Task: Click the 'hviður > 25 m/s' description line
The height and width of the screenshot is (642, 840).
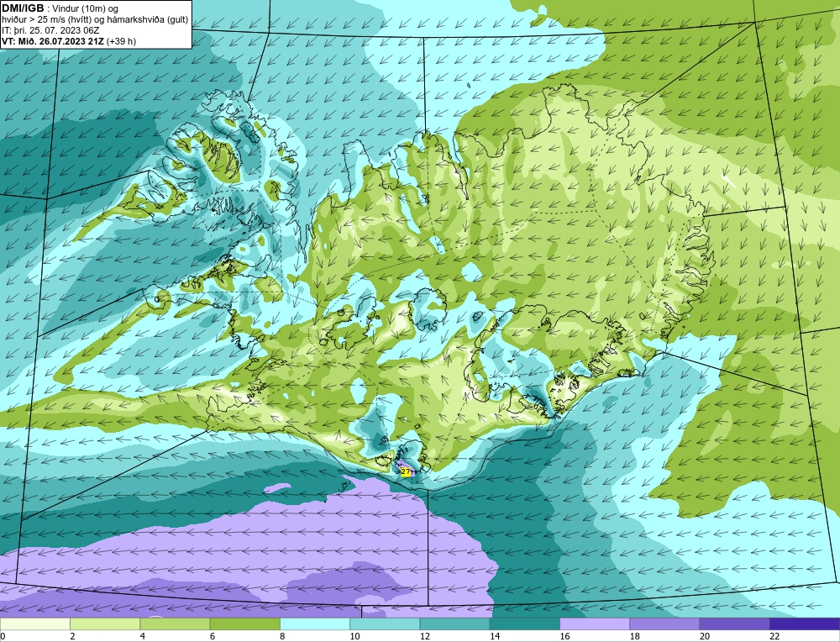Action: pyautogui.click(x=95, y=20)
